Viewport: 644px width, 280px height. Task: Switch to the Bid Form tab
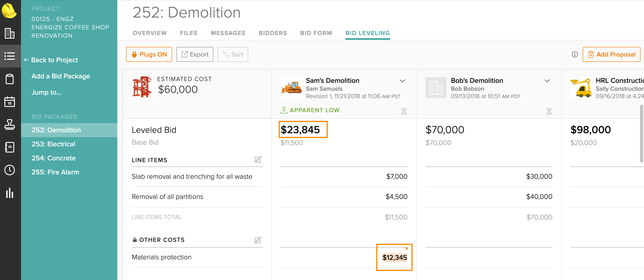pyautogui.click(x=316, y=33)
